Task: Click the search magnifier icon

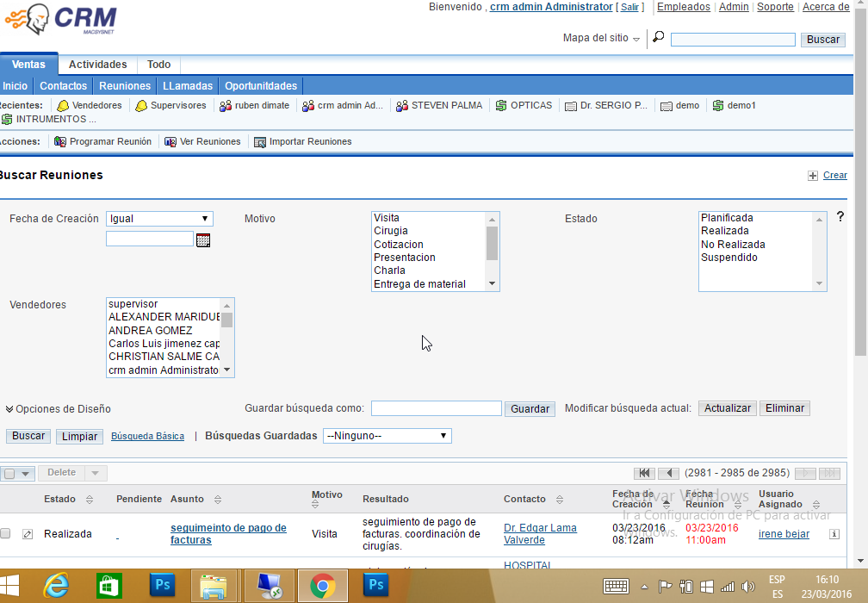Action: pyautogui.click(x=659, y=38)
